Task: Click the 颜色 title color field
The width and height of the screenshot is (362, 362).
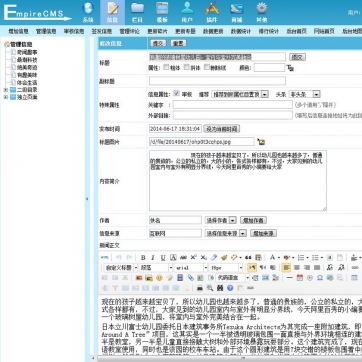Action: point(269,68)
